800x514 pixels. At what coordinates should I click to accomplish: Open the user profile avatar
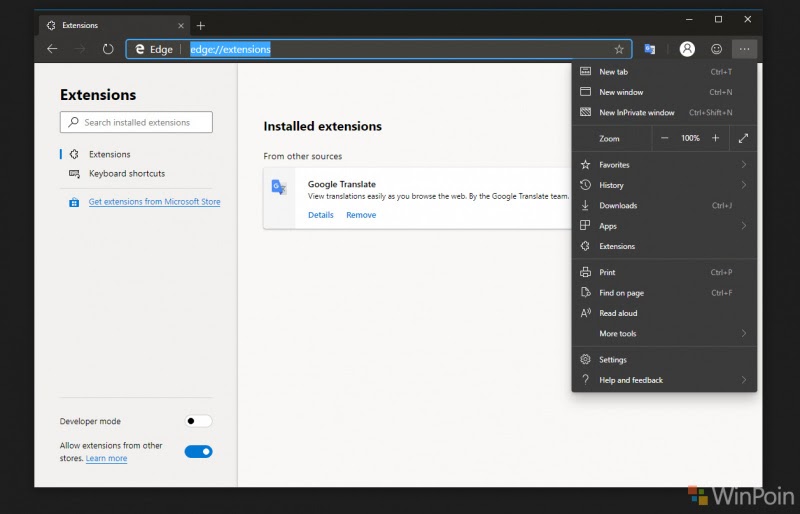[x=687, y=49]
